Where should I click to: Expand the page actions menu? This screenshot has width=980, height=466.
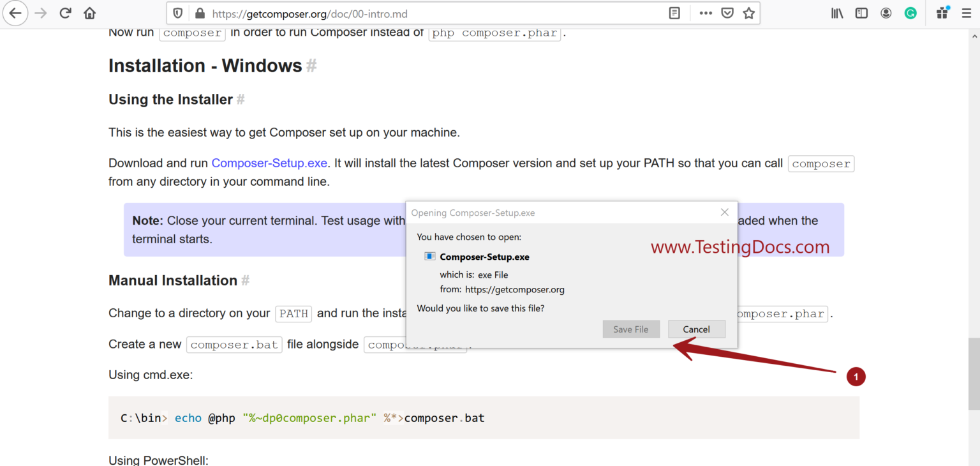pyautogui.click(x=706, y=13)
